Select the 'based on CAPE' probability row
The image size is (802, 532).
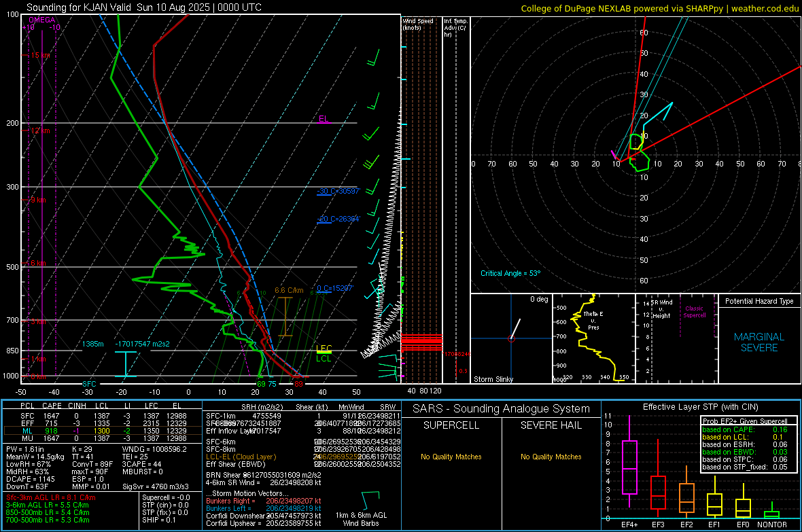pyautogui.click(x=745, y=429)
